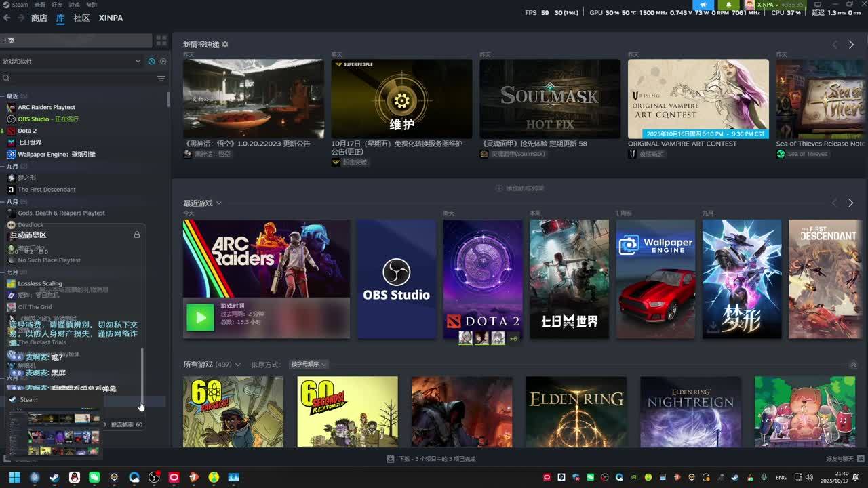Click the gear icon next to 新情报速递
The height and width of the screenshot is (488, 868).
click(x=225, y=45)
